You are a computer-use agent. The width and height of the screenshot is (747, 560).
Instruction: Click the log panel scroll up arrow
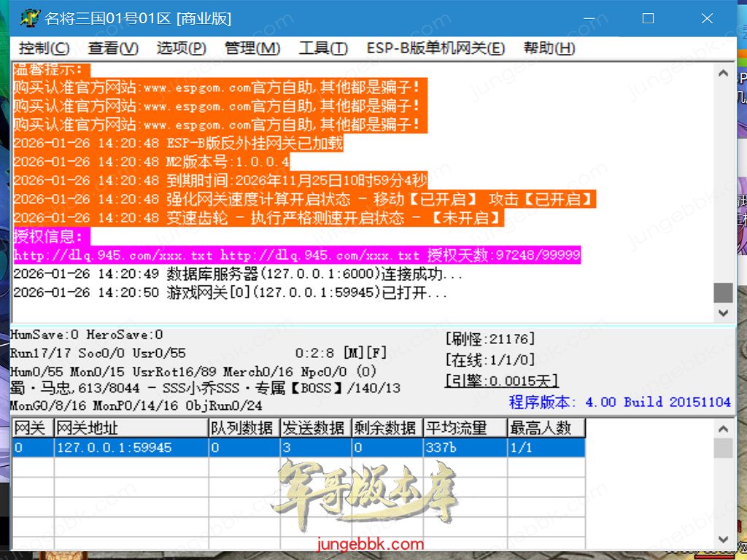point(723,73)
